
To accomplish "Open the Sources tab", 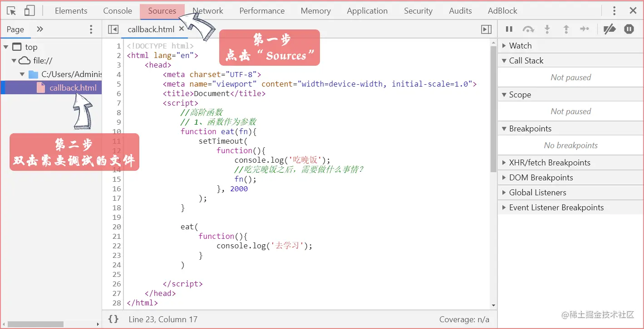I will 162,11.
